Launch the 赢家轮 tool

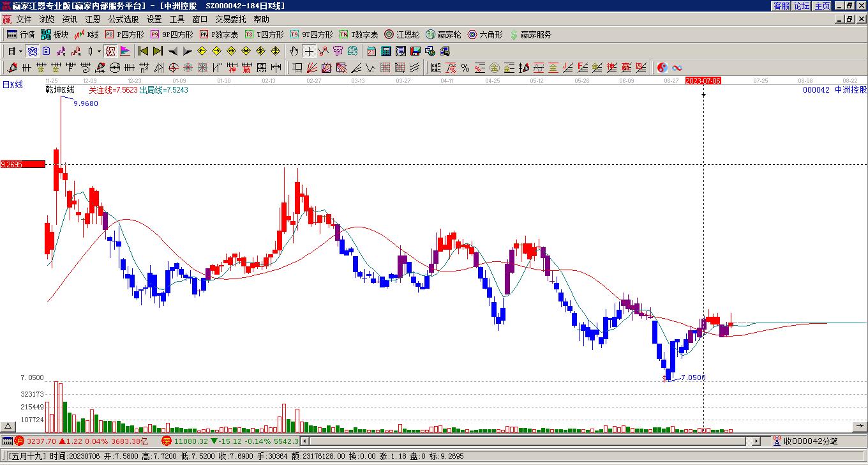click(x=444, y=34)
